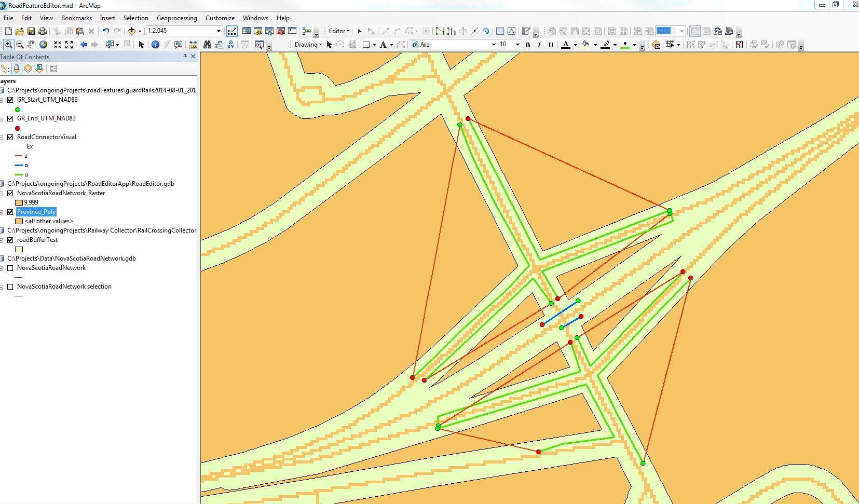Select the Zoom In tool
Image resolution: width=859 pixels, height=504 pixels.
click(8, 45)
